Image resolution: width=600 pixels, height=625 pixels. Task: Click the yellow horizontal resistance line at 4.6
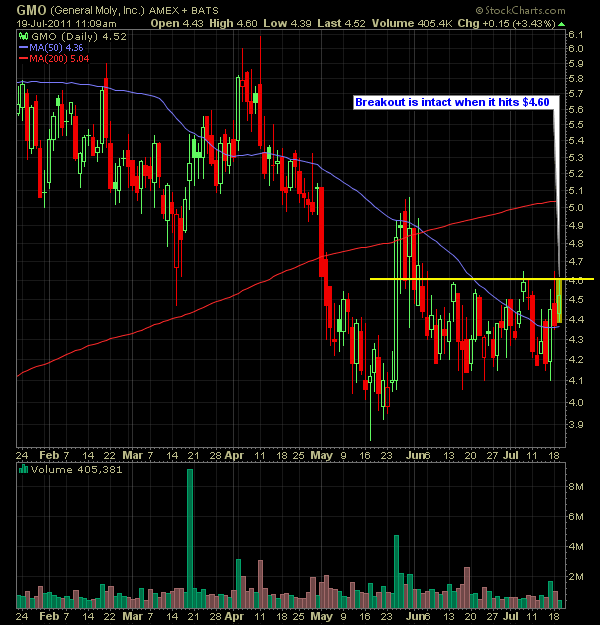450,278
